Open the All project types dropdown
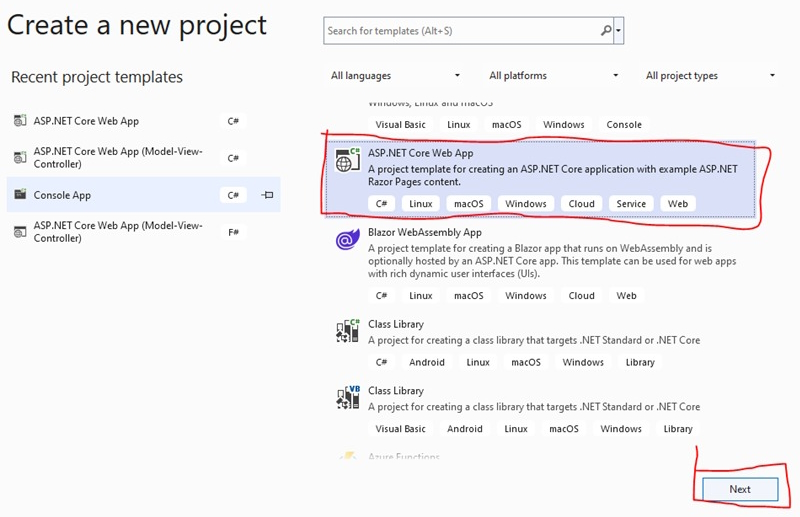This screenshot has height=517, width=800. (710, 76)
